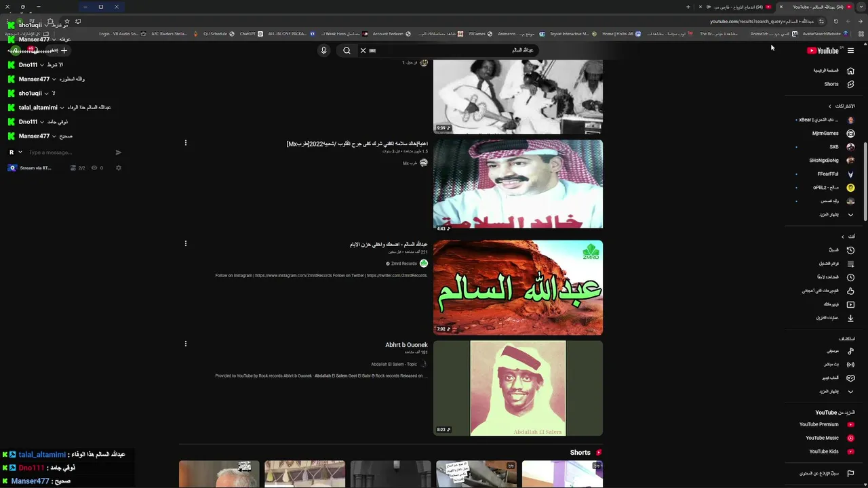
Task: Open the on-screen keyboard icon in search
Action: 372,50
